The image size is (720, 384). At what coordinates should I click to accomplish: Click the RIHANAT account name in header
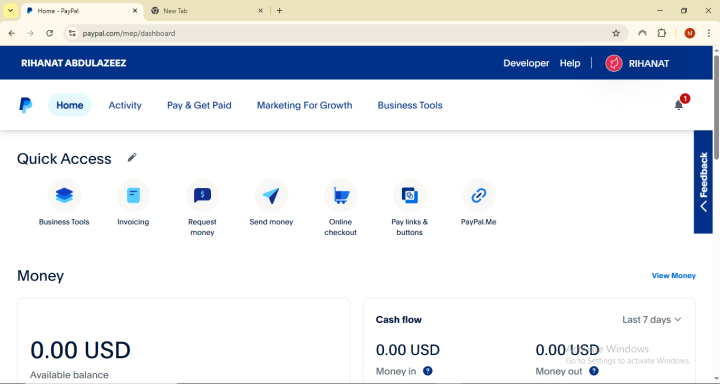(649, 63)
